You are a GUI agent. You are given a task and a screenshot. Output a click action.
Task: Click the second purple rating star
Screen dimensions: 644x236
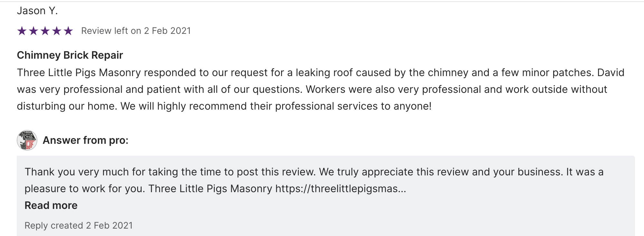point(33,31)
